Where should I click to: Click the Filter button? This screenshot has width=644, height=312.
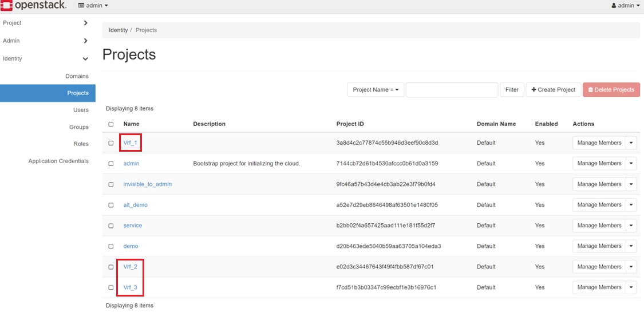coord(512,90)
